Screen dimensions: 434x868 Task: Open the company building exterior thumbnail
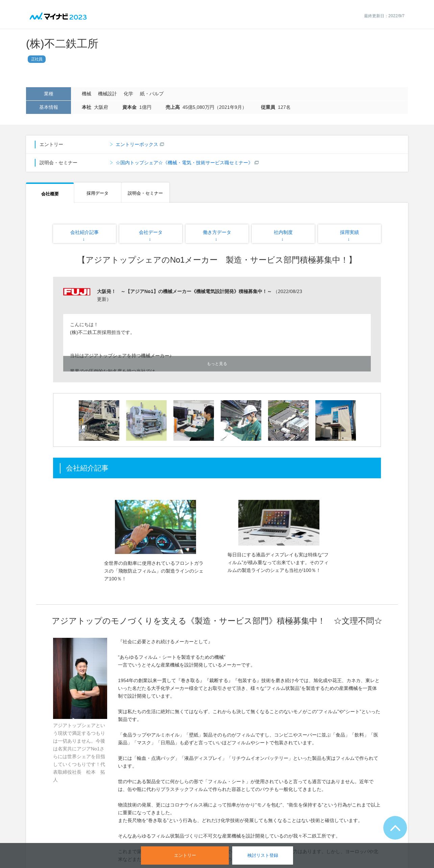pyautogui.click(x=336, y=420)
